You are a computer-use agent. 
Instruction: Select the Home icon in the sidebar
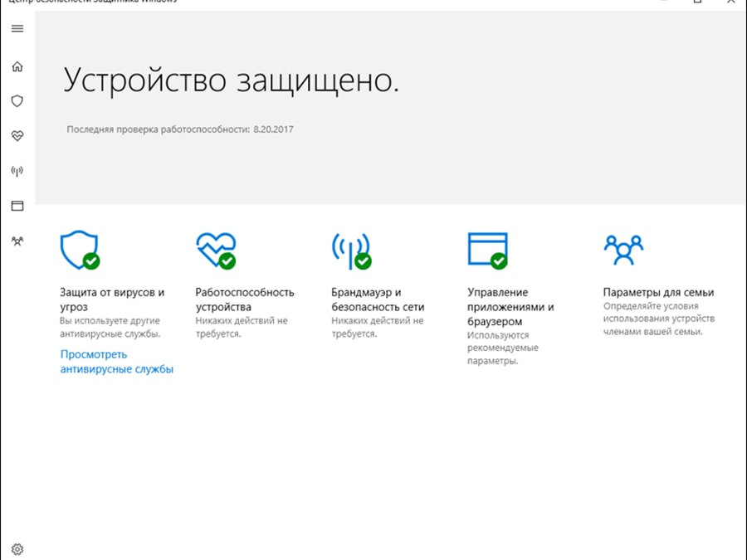click(x=17, y=66)
